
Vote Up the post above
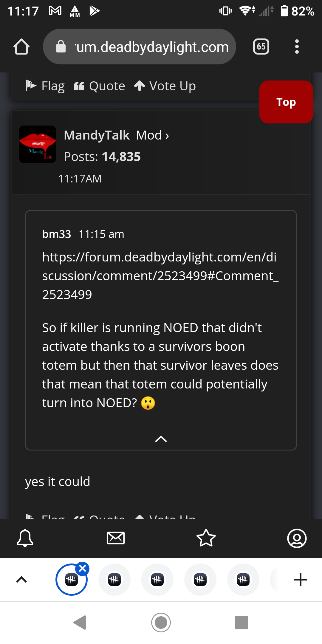coord(165,86)
